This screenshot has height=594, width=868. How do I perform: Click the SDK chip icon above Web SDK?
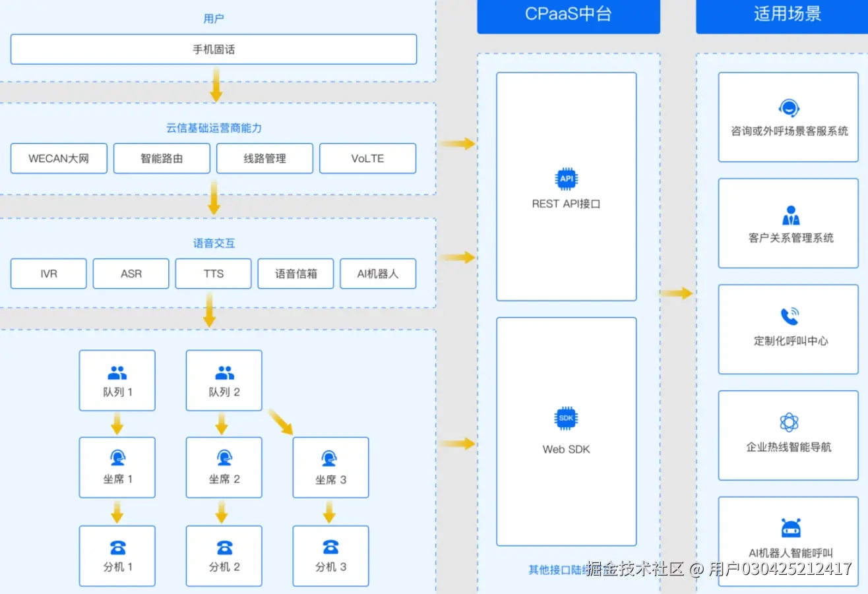pyautogui.click(x=566, y=417)
